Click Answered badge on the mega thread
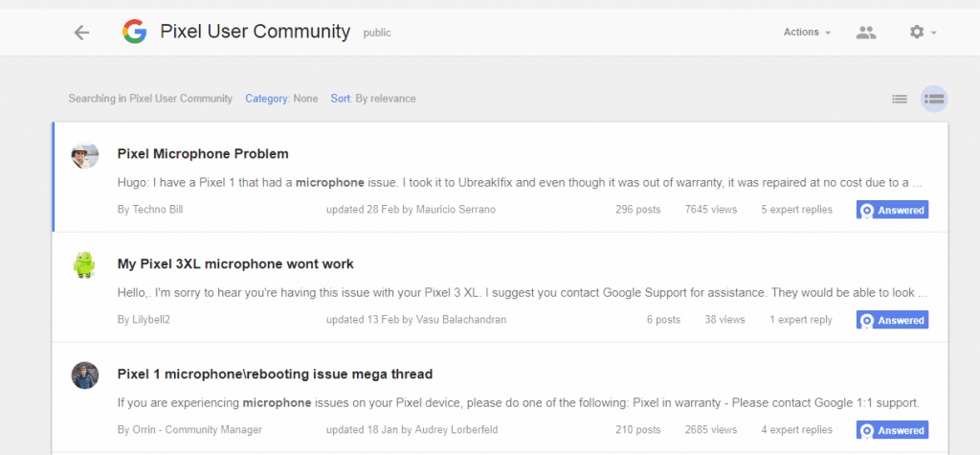The width and height of the screenshot is (980, 455). click(x=892, y=430)
